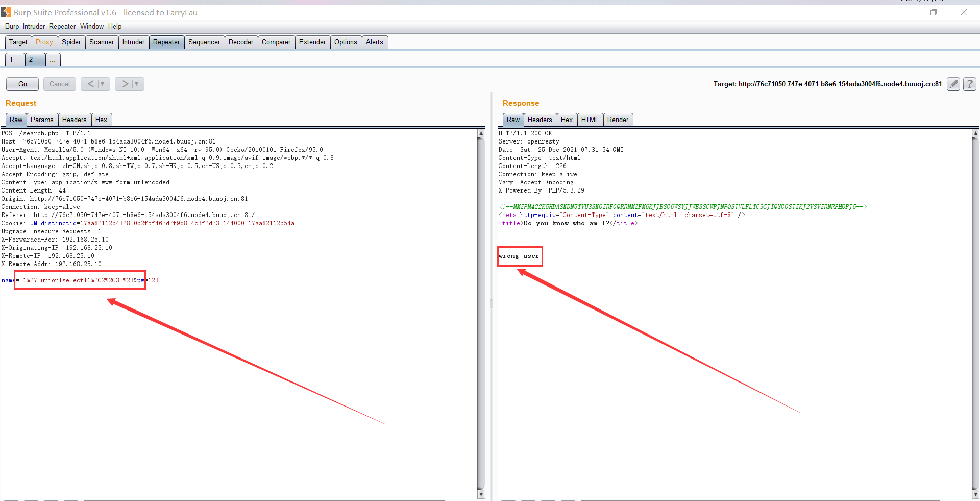Click the Referer header line
This screenshot has height=501, width=980.
(128, 215)
